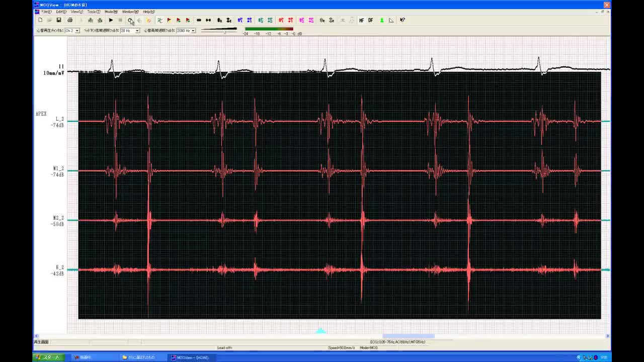
Task: Click the MF filter toolbar icon
Action: click(361, 20)
